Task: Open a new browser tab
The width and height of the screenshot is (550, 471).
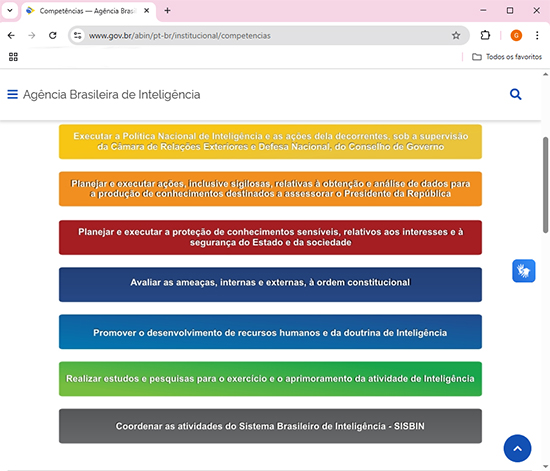Action: pyautogui.click(x=167, y=11)
